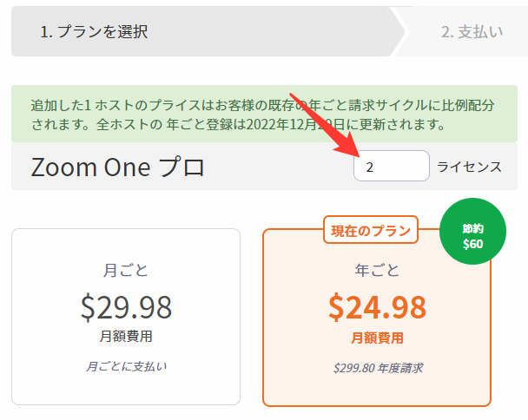Click the black 月額費用 label under $29.98
This screenshot has height=420, width=528.
click(x=126, y=336)
